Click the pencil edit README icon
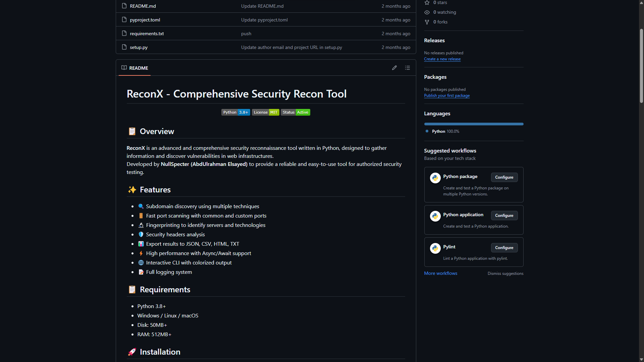The image size is (644, 362). (394, 68)
